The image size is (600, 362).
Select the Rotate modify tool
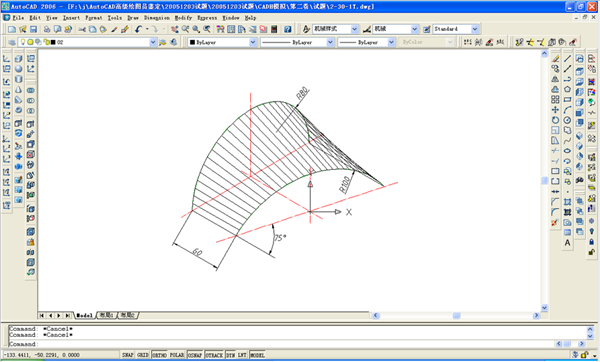[555, 120]
